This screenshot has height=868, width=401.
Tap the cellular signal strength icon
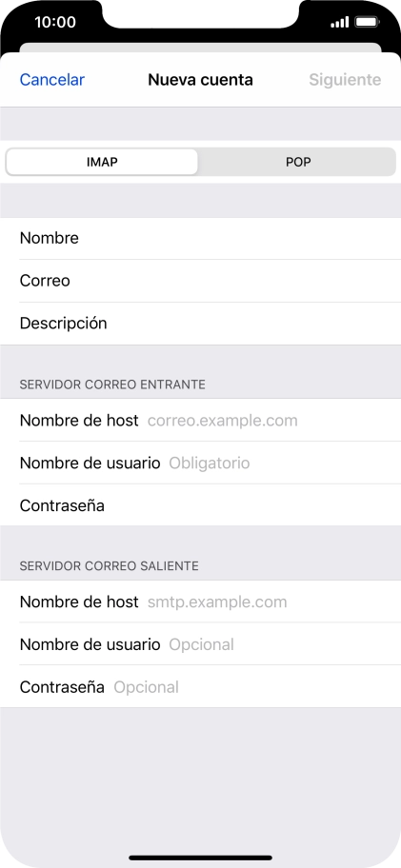[x=339, y=22]
